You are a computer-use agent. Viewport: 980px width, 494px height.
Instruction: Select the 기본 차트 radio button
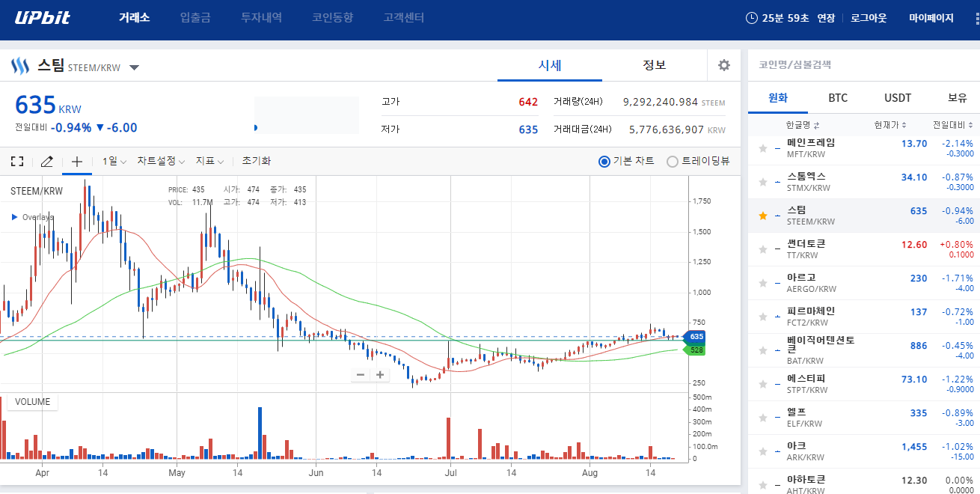(604, 161)
